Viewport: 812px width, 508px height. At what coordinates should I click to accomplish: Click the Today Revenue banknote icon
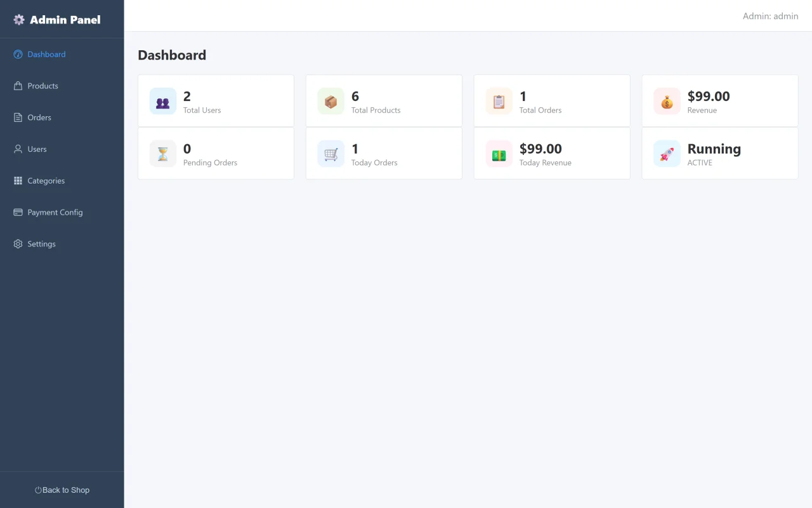coord(499,154)
